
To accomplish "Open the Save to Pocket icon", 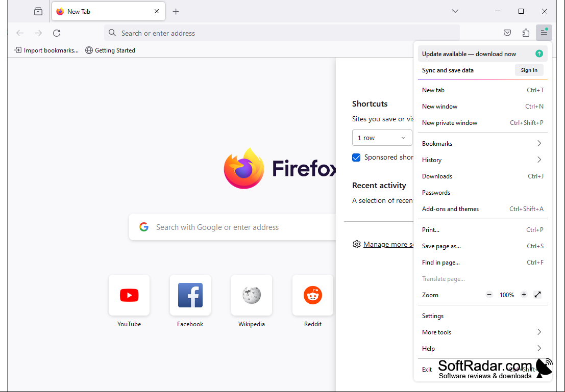I will pyautogui.click(x=507, y=33).
